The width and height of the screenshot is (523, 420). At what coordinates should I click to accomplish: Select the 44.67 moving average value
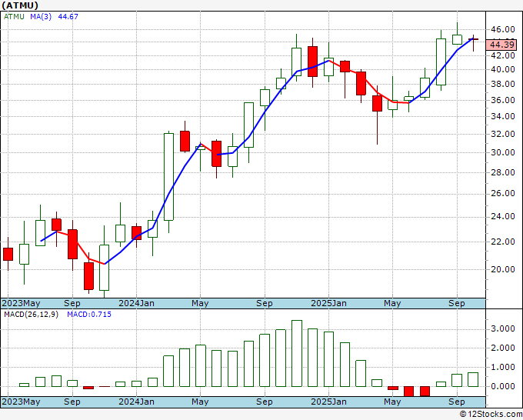coord(68,16)
